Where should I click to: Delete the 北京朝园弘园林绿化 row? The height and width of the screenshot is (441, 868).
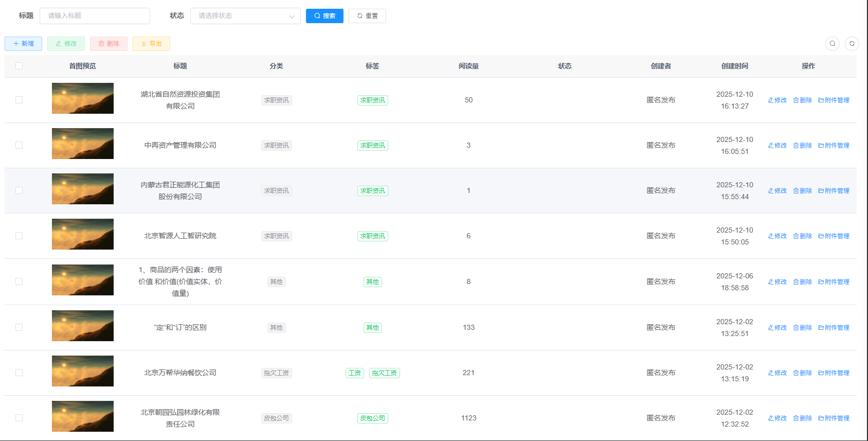[803, 418]
